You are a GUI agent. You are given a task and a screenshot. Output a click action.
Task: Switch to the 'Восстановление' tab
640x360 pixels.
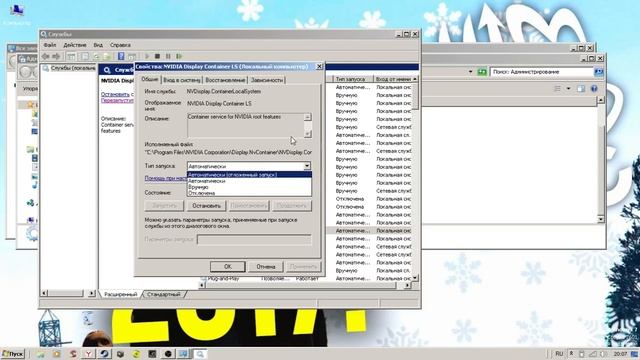click(225, 80)
